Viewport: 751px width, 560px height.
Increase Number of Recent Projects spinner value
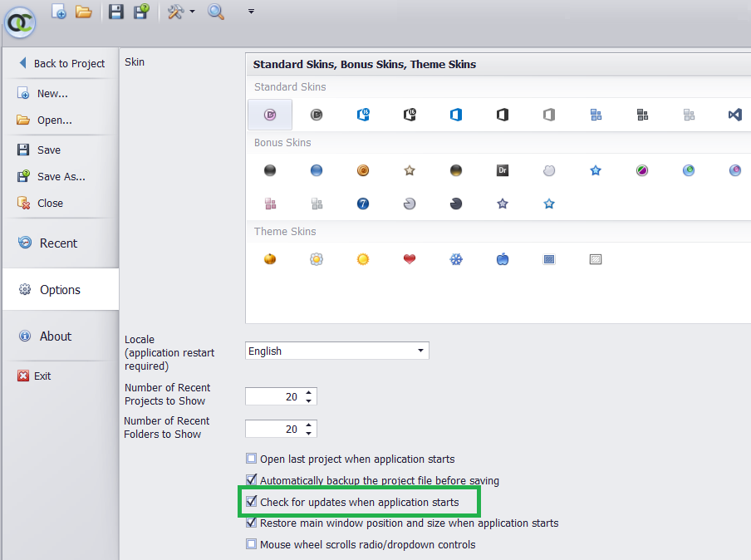[309, 393]
